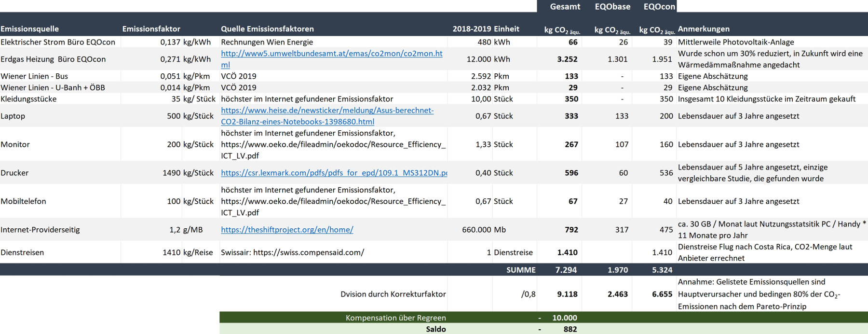Open the umweltbundesamt.at co2mon link
Viewport: 868px width, 334px height.
[x=331, y=54]
